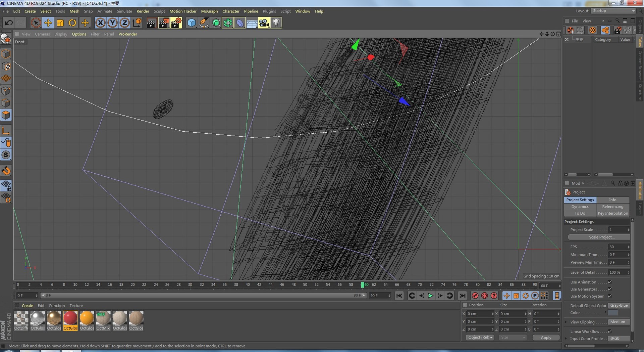This screenshot has width=644, height=352.
Task: Expand the Color row arrow
Action: click(605, 312)
